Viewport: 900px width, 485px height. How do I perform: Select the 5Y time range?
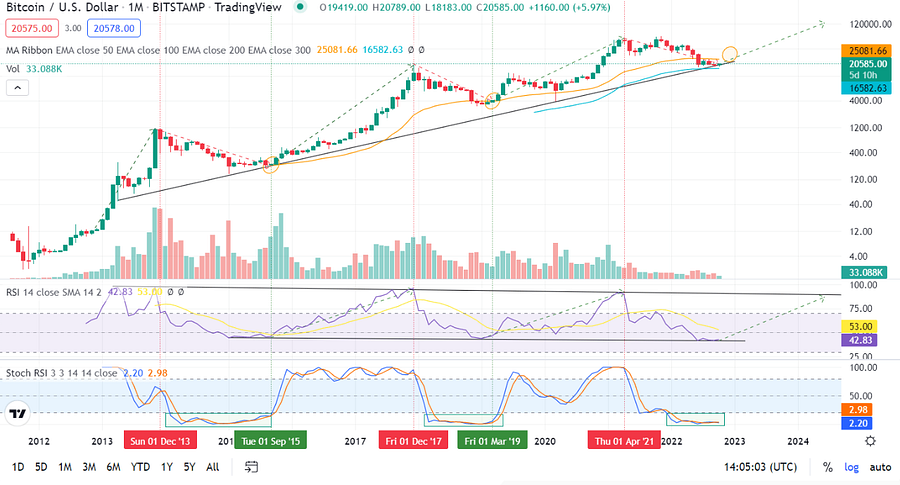click(189, 467)
